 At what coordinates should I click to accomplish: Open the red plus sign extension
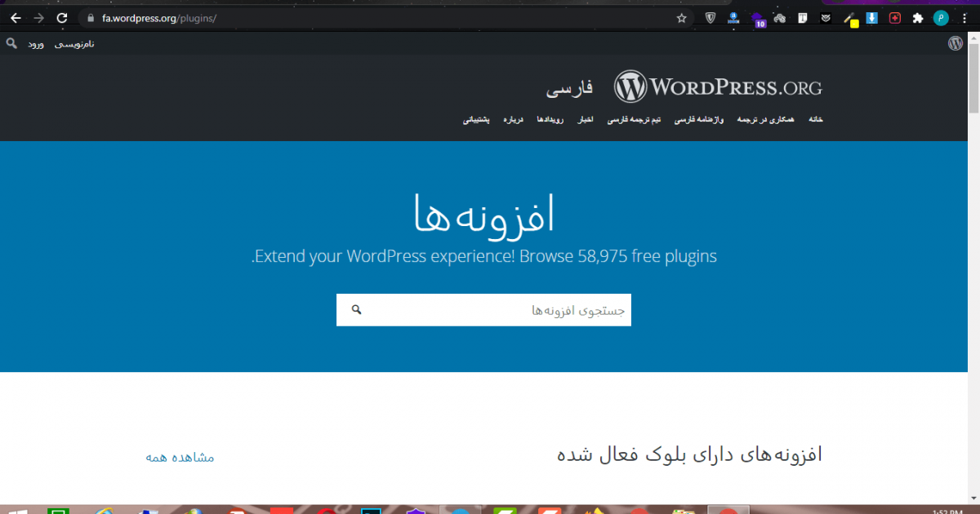[895, 18]
